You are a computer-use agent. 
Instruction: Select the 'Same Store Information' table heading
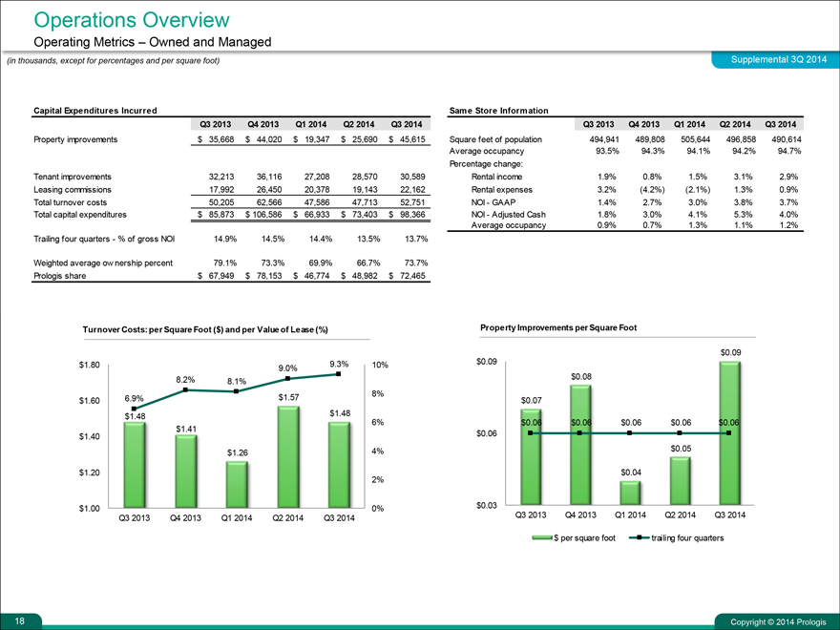tap(500, 111)
